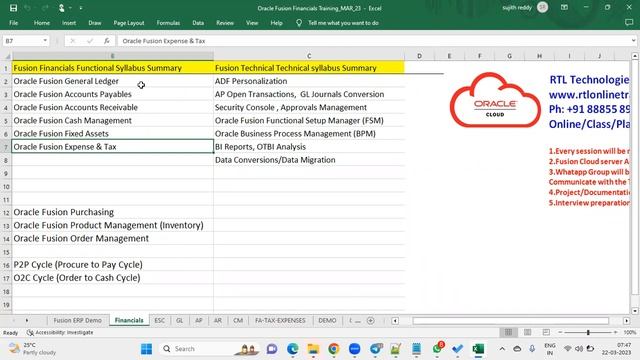Click the Select All corner triangle

[x=6, y=56]
